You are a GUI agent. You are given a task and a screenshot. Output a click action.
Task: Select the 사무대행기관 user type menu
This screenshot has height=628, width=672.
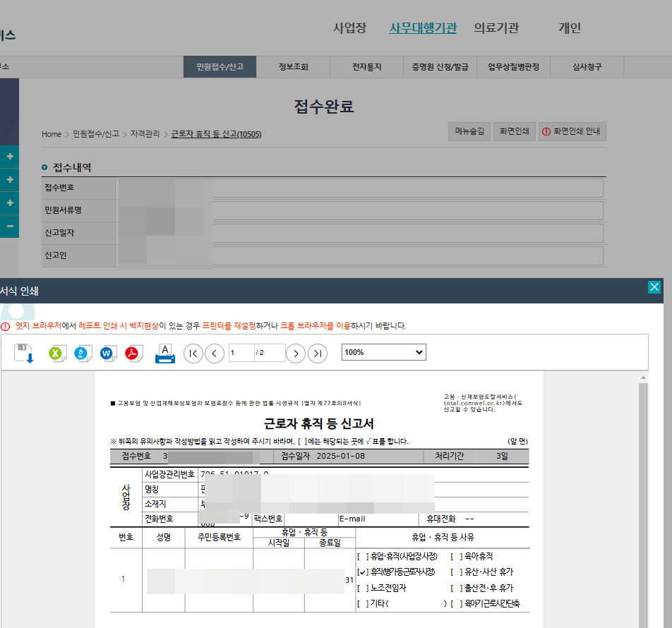coord(423,28)
